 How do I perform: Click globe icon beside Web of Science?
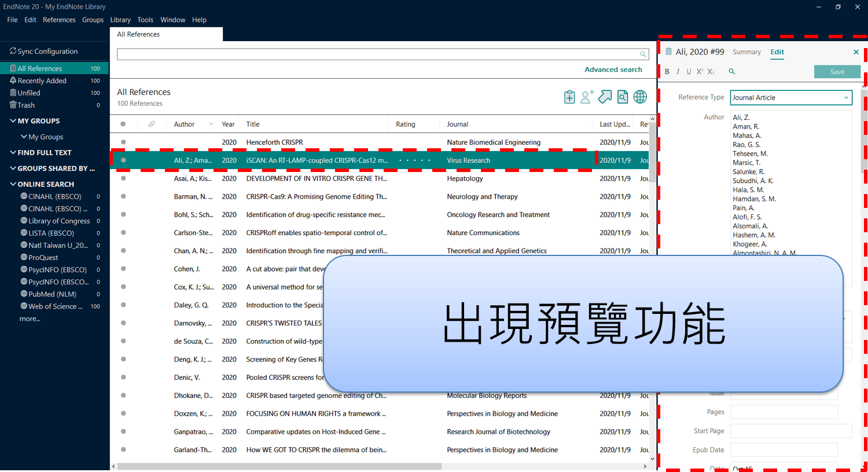24,306
